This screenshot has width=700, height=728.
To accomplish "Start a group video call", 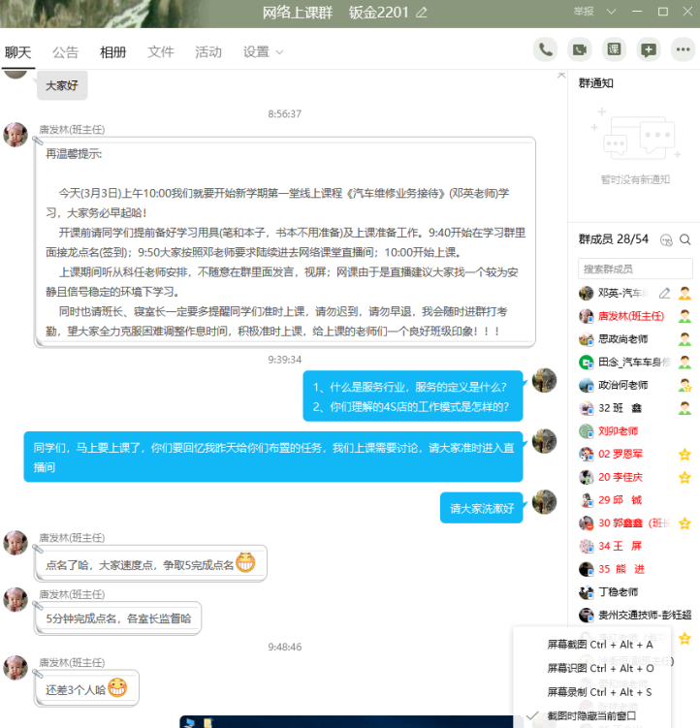I will coord(580,49).
